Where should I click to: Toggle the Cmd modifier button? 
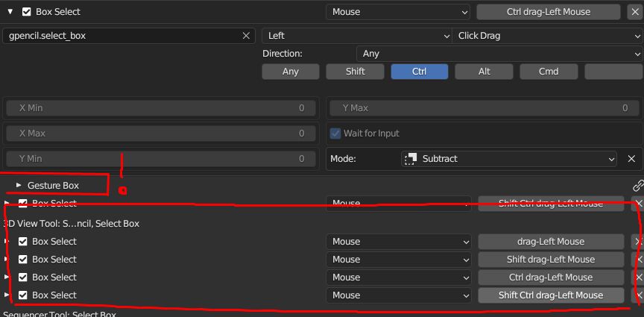coord(549,72)
